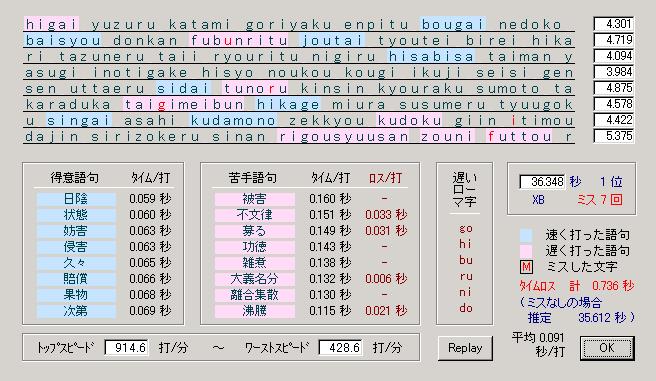Click the light blue fast-phrase legend swatch

coord(526,235)
